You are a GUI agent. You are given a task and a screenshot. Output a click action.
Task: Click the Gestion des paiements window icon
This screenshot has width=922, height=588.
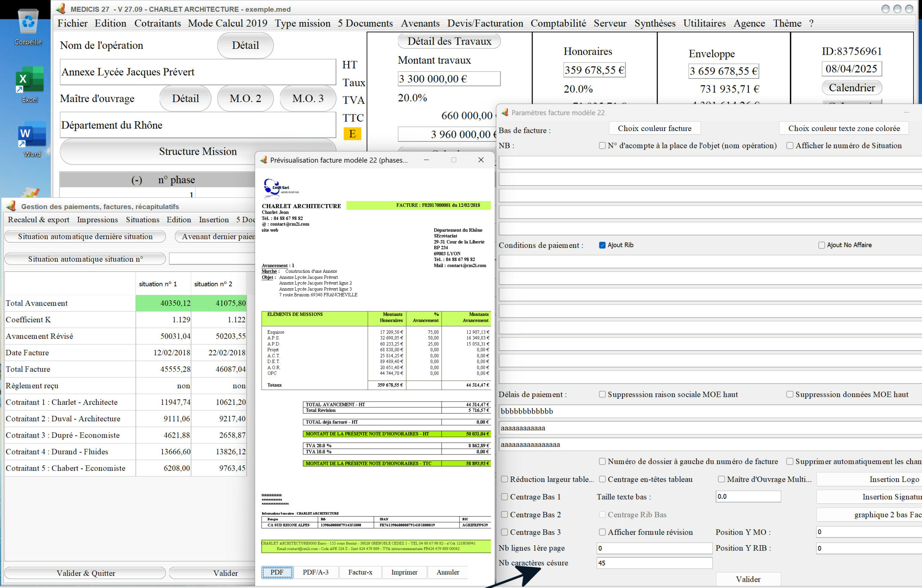(12, 206)
